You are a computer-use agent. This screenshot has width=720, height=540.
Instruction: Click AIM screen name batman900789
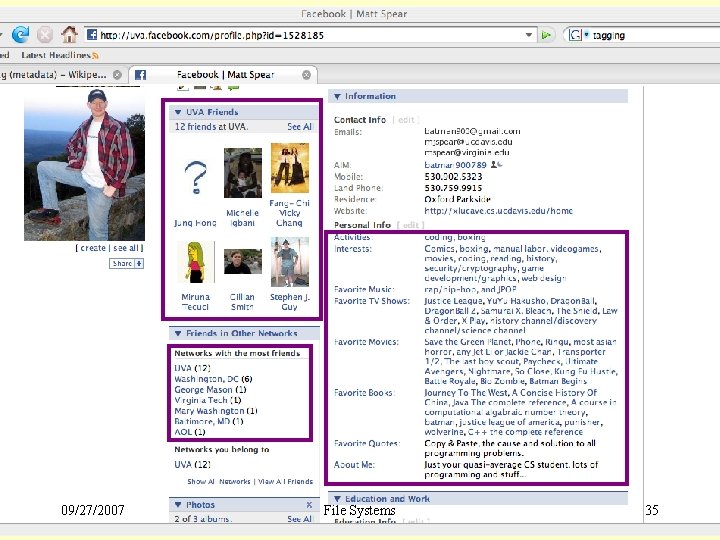pos(455,165)
